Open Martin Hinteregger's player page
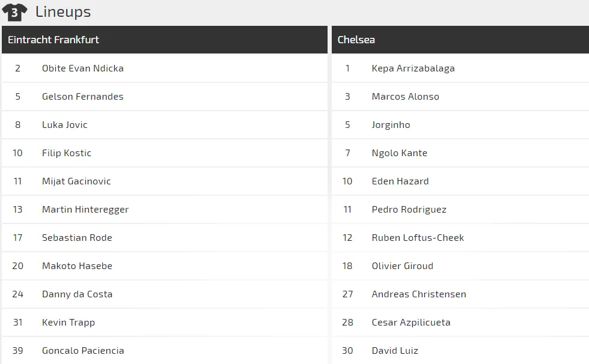This screenshot has height=364, width=589. tap(85, 210)
